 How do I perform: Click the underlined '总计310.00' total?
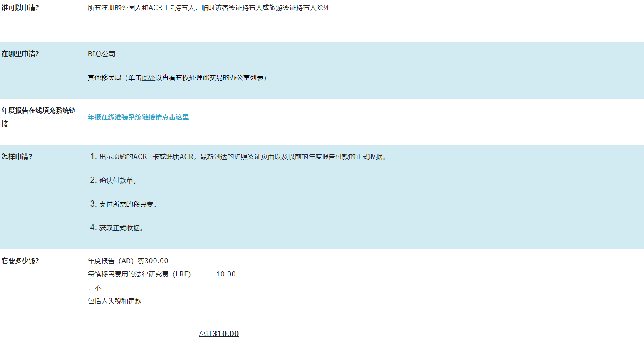(219, 334)
